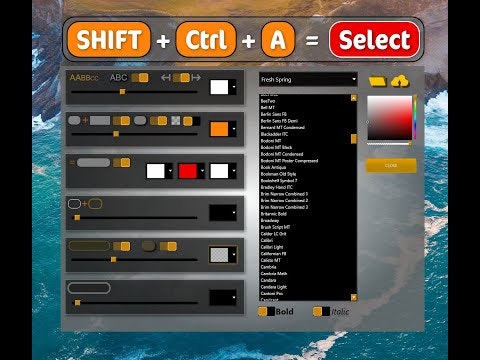Toggle the switch between the spacing arrows
Screen dimensions: 480x360
click(181, 78)
